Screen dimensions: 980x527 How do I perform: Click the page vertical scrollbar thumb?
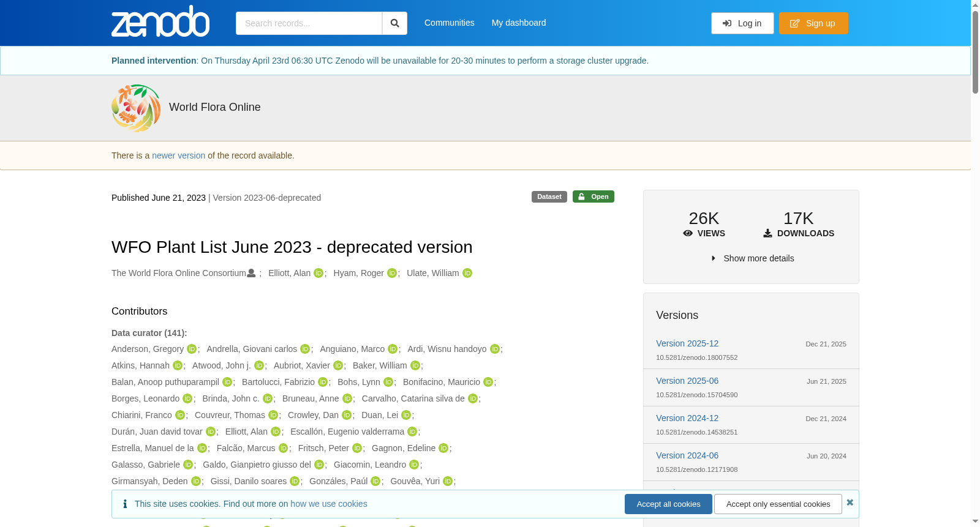coord(975,52)
